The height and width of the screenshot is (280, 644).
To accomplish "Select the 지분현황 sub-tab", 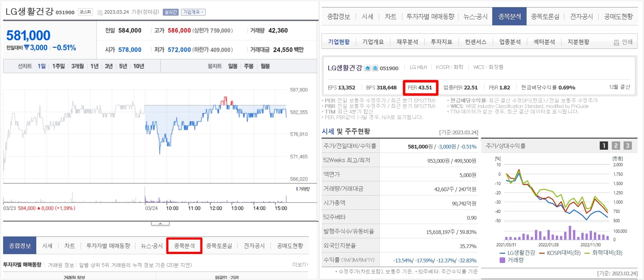I will pyautogui.click(x=578, y=42).
